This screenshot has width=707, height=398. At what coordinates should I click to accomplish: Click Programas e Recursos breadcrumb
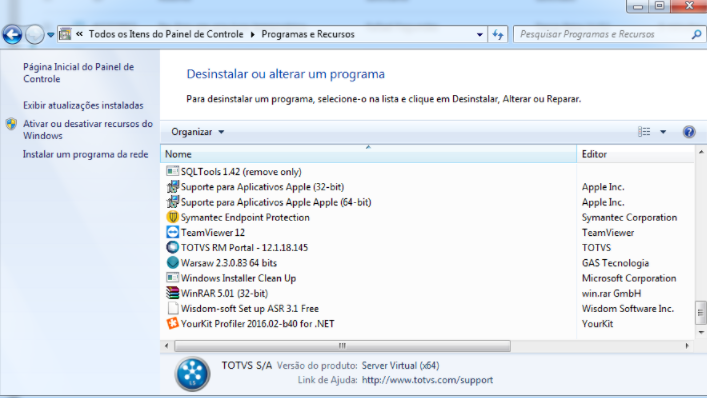pyautogui.click(x=308, y=34)
